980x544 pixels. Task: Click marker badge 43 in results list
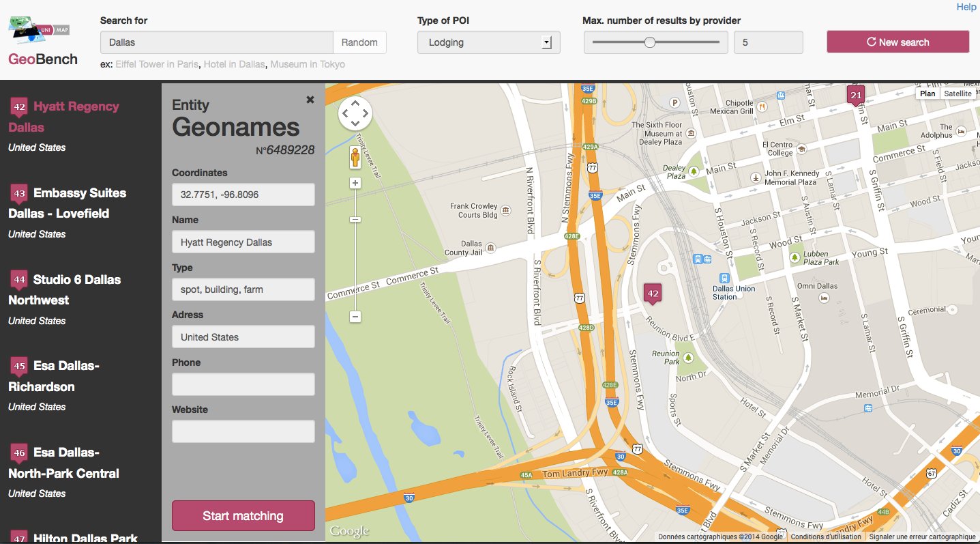(x=19, y=194)
